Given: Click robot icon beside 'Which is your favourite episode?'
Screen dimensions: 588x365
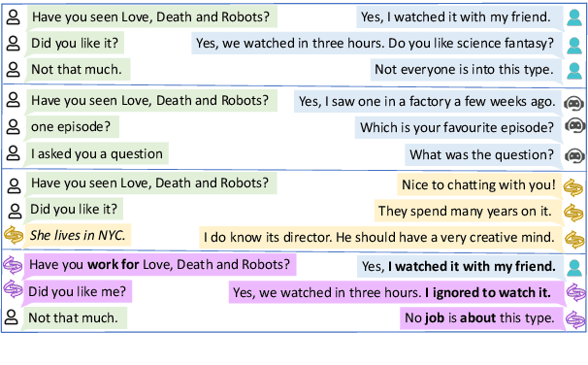Looking at the screenshot, I should tap(574, 125).
